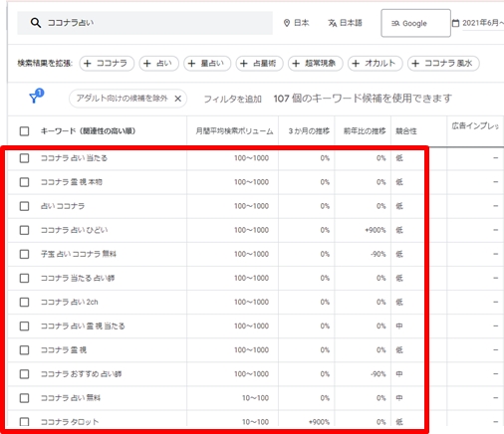Click keyword text ココナラ タロット
The image size is (504, 434).
tap(70, 422)
